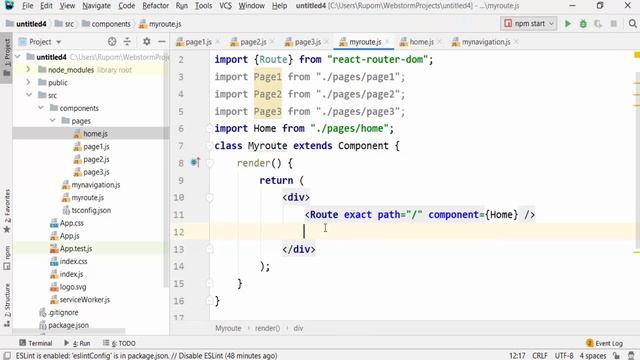
Task: Close the myroute.js tab
Action: pyautogui.click(x=387, y=42)
